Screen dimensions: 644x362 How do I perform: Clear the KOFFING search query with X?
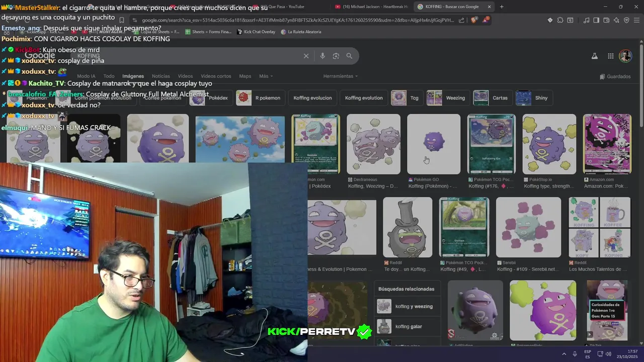pos(306,56)
